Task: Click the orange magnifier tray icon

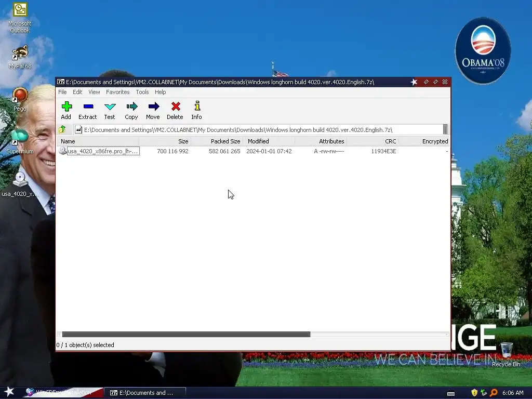Action: click(x=494, y=393)
